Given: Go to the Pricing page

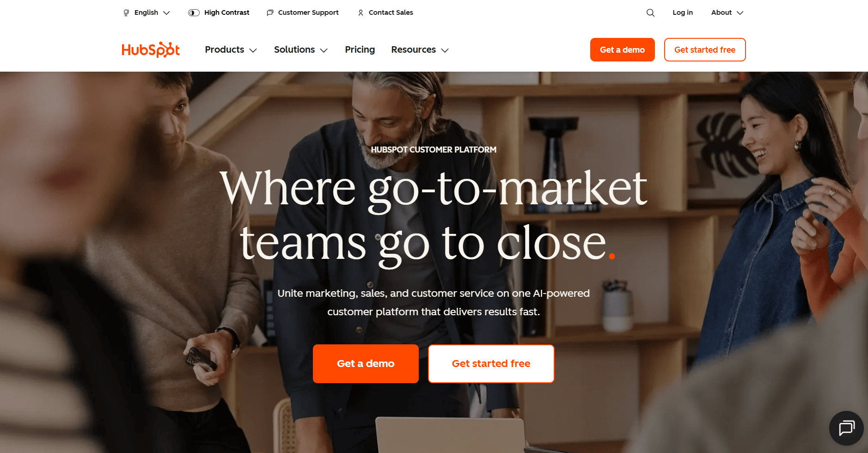Looking at the screenshot, I should 360,49.
